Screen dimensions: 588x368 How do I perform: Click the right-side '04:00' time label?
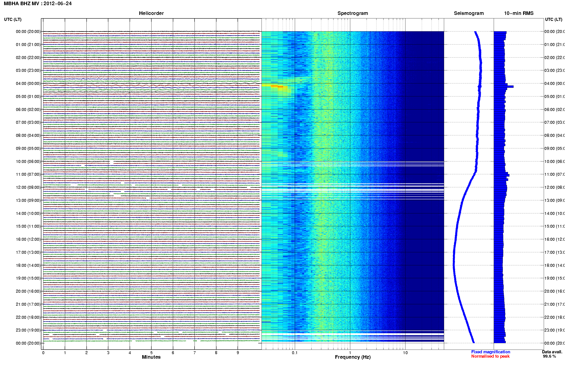point(554,83)
